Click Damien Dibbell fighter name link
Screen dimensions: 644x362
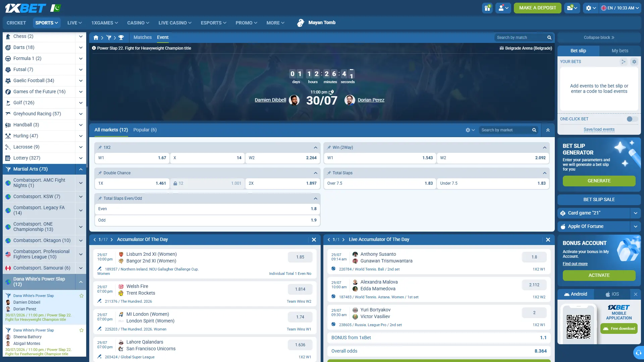click(270, 100)
